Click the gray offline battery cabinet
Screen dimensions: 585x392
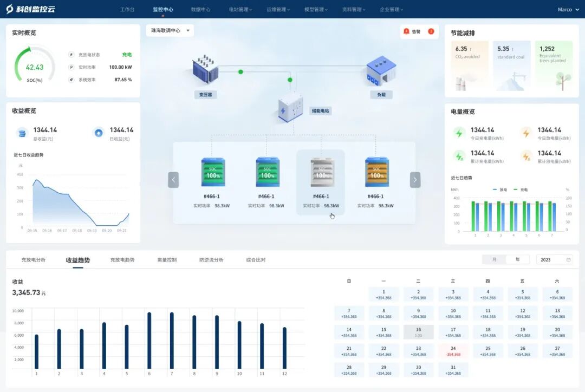click(x=321, y=172)
